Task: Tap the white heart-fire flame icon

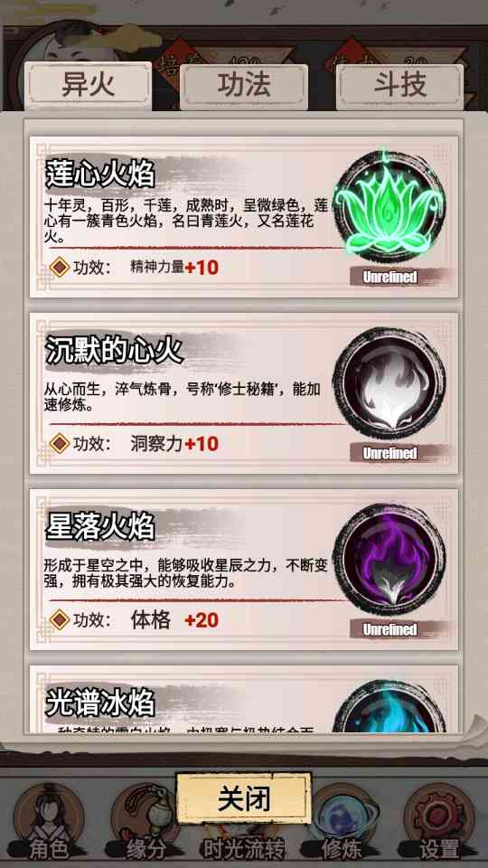Action: (389, 383)
